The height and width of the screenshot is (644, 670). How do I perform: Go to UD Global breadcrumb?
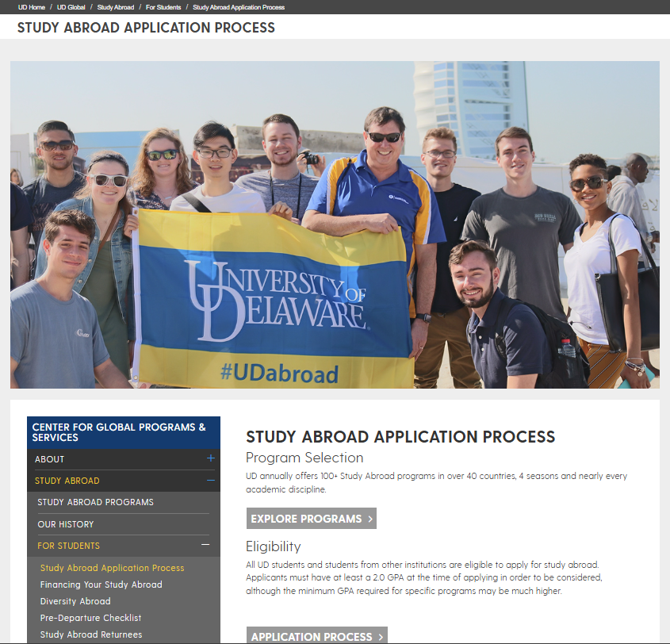tap(71, 7)
